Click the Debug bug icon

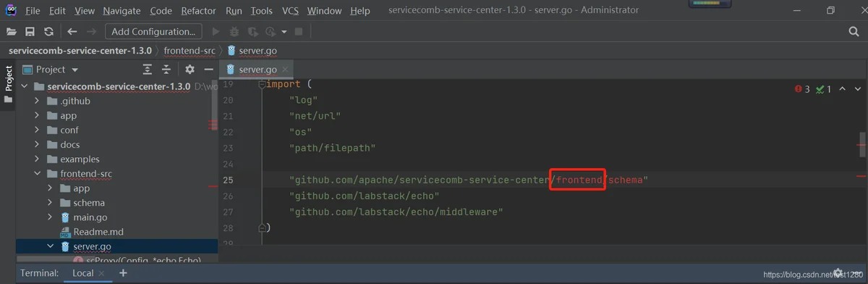234,32
